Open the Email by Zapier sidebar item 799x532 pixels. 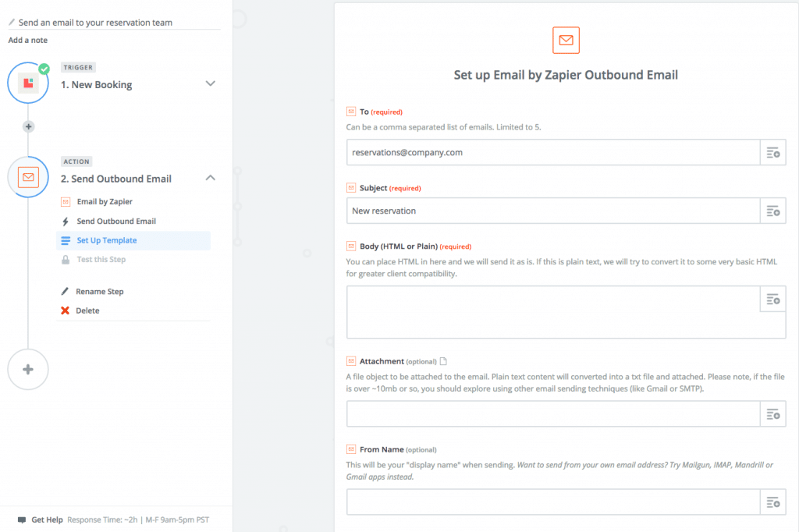click(x=105, y=202)
